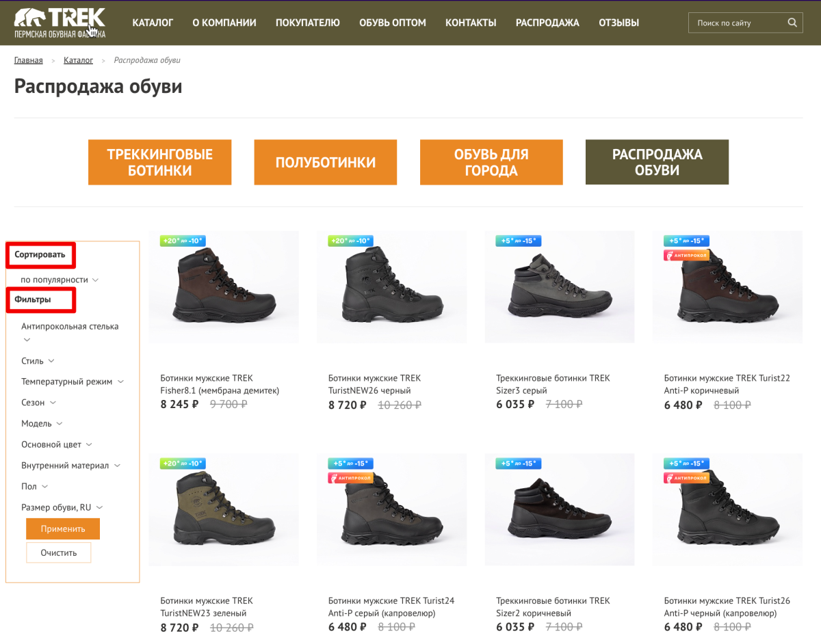Open the Turist26 Anti-P черный photo
821x644 pixels.
point(727,510)
